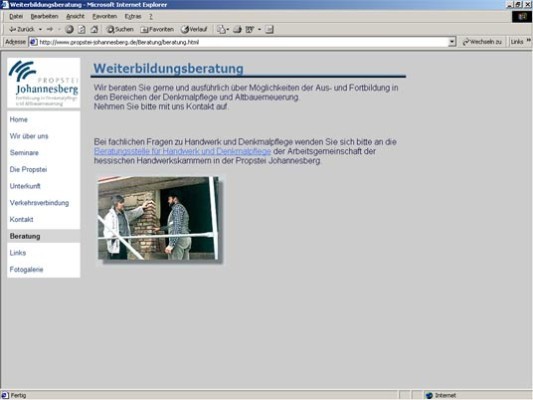Go to the browser home page

(94, 30)
